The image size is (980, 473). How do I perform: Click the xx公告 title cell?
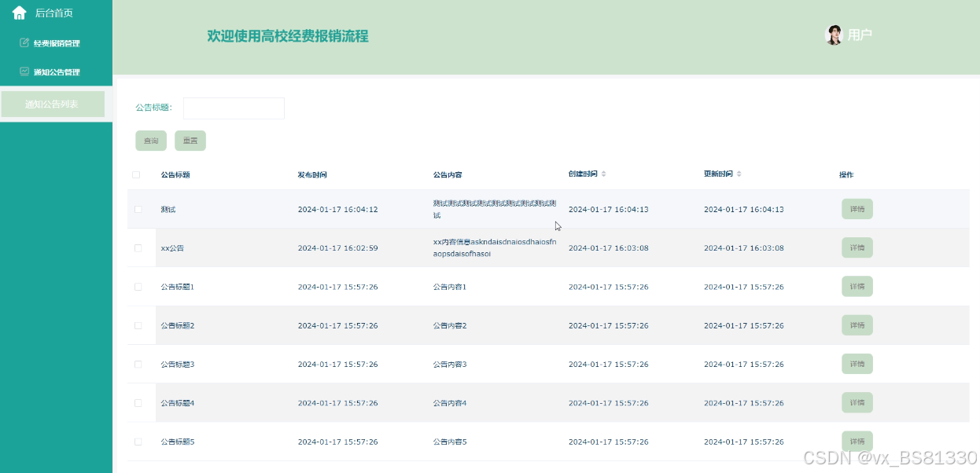172,248
